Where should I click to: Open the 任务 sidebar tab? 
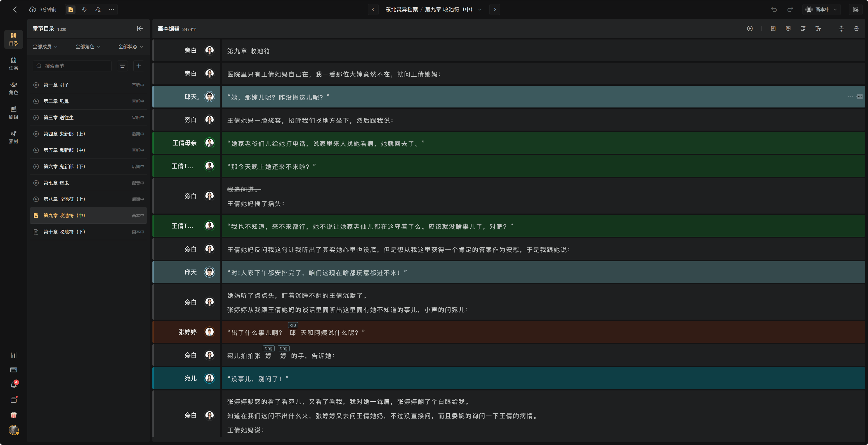click(14, 64)
